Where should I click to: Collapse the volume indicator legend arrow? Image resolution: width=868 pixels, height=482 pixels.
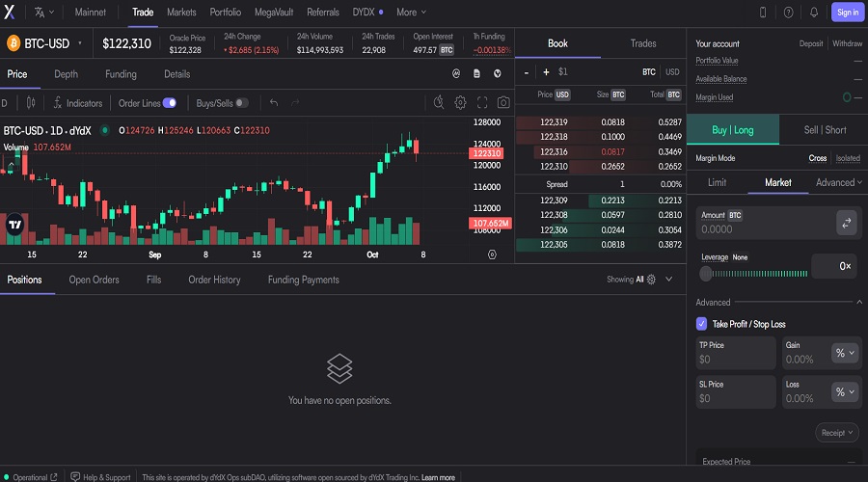point(11,164)
